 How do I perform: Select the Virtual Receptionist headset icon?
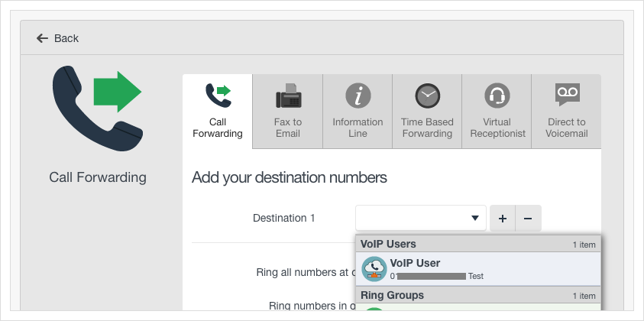(497, 96)
